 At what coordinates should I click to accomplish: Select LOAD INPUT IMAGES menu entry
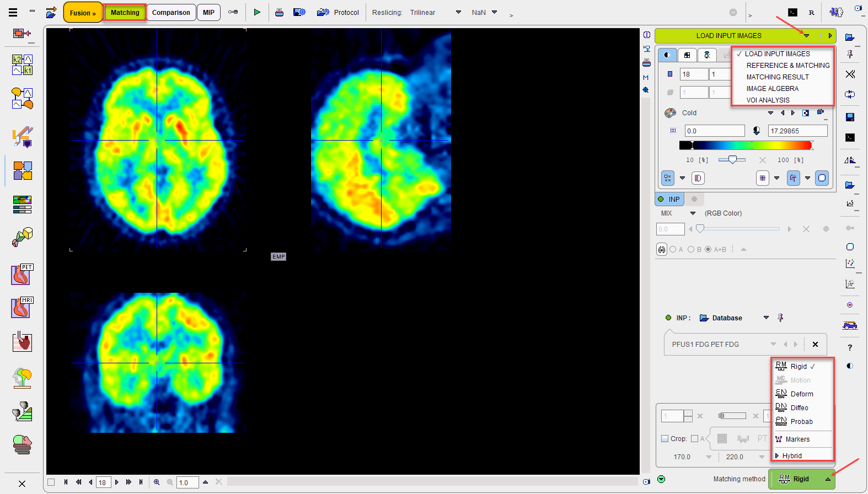777,53
